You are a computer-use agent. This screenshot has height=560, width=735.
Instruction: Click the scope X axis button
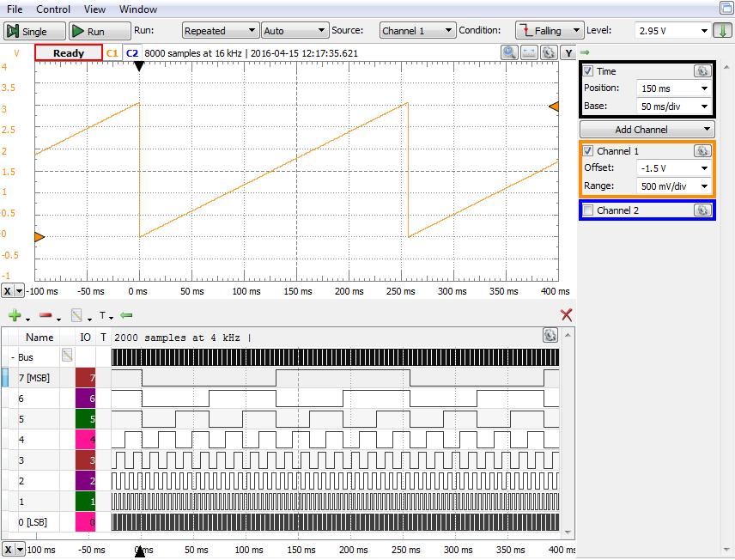[8, 291]
